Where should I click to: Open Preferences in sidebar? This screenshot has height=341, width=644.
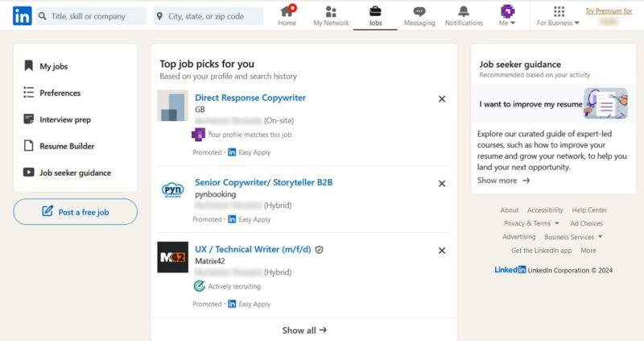coord(60,93)
